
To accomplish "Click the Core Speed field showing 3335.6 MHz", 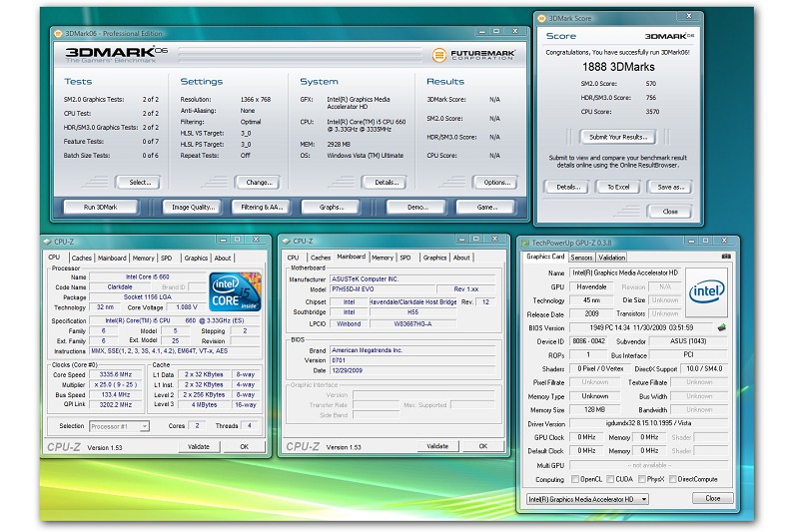I will click(115, 374).
